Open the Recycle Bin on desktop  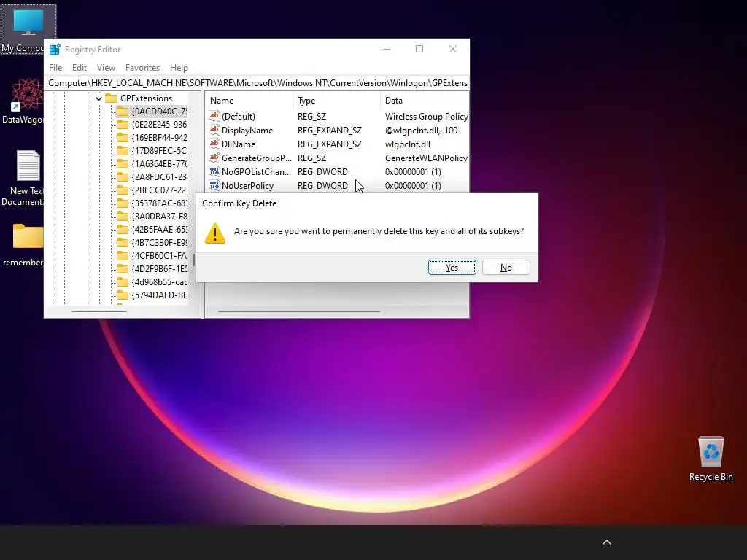click(711, 459)
